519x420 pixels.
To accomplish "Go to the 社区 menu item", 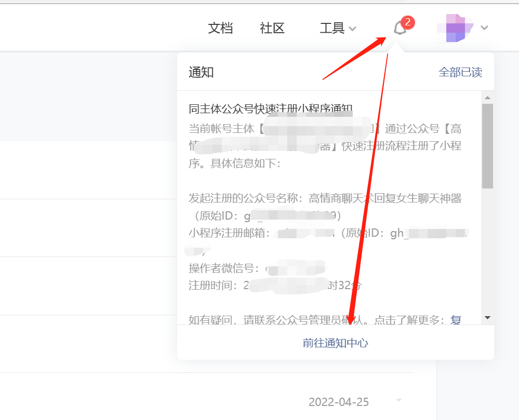I will [x=272, y=28].
